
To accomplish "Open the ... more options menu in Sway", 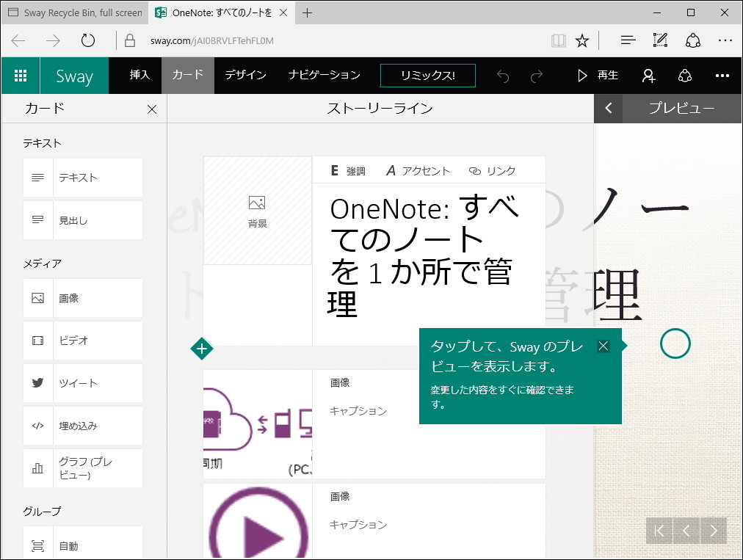I will coord(722,75).
